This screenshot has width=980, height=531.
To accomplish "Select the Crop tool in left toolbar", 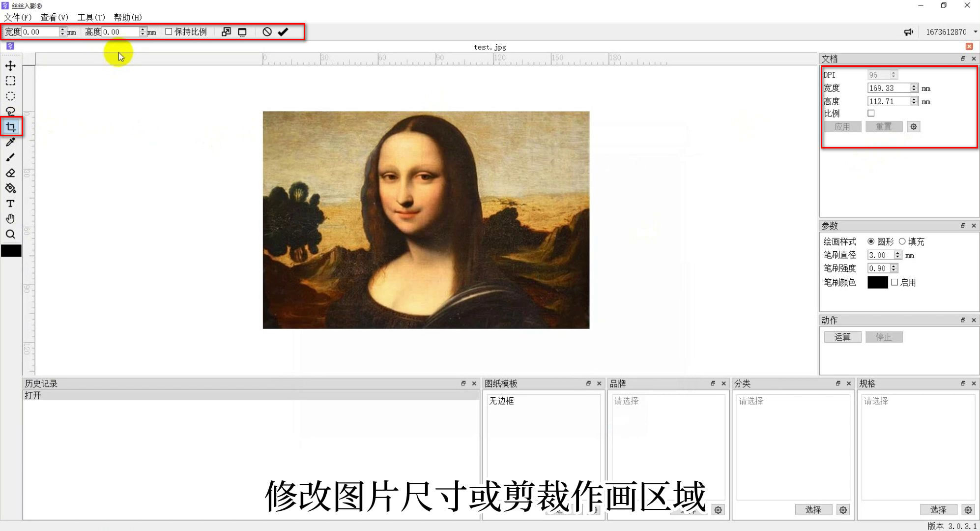I will [x=10, y=126].
